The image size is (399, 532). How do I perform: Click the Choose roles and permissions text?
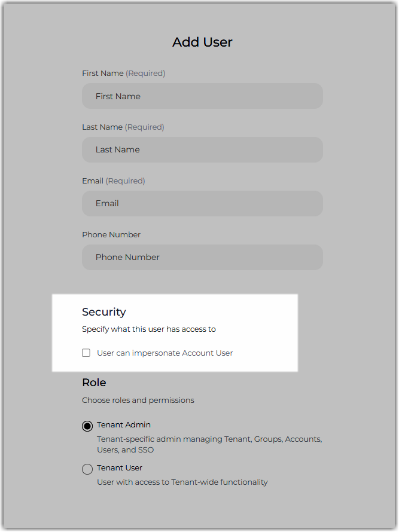click(x=138, y=400)
